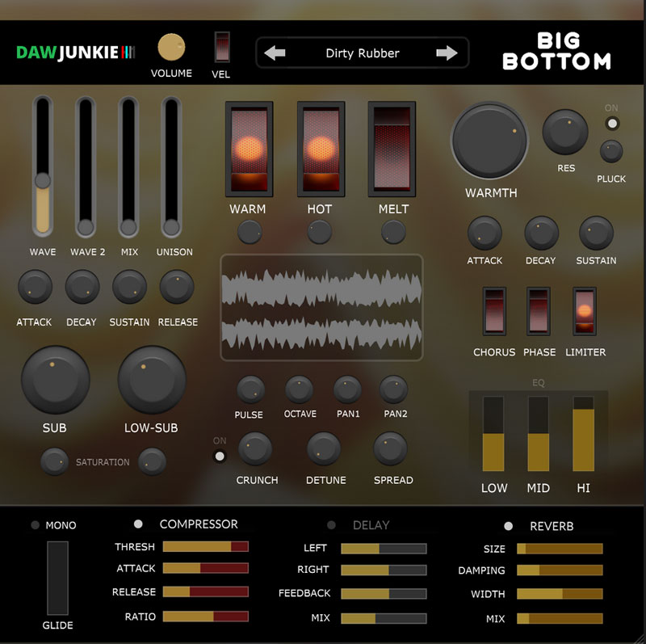Switch on the MELT tube
The image size is (646, 644).
click(392, 149)
